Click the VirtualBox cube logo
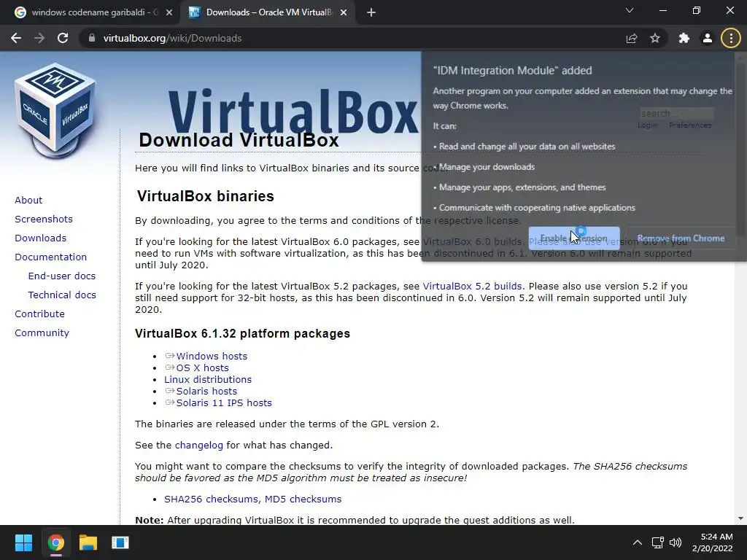 55,111
